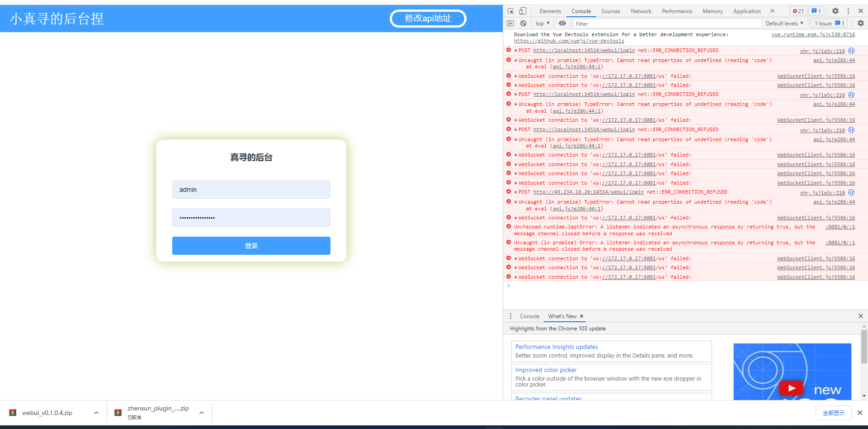
Task: Expand the first WebSocket connection failed entry
Action: tap(516, 76)
